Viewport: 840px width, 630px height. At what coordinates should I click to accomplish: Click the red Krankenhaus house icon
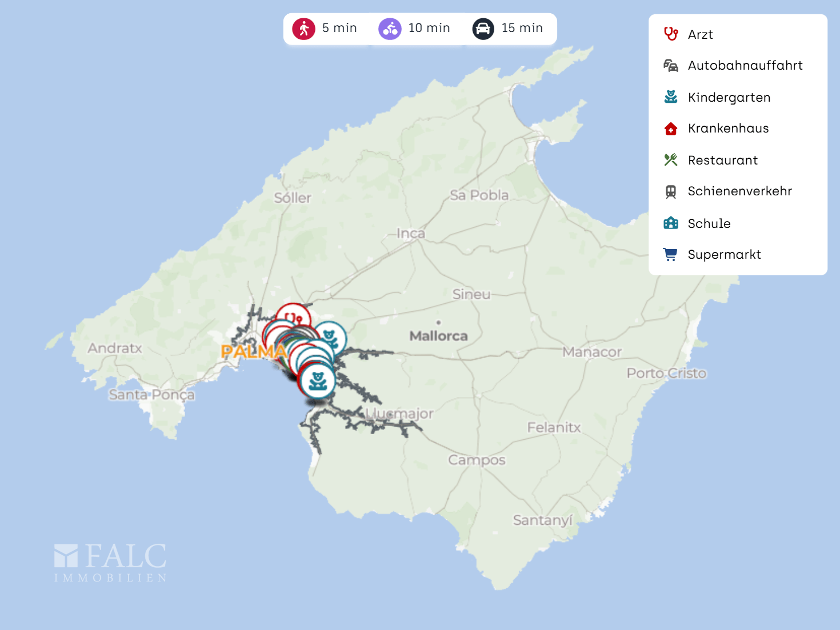click(671, 129)
